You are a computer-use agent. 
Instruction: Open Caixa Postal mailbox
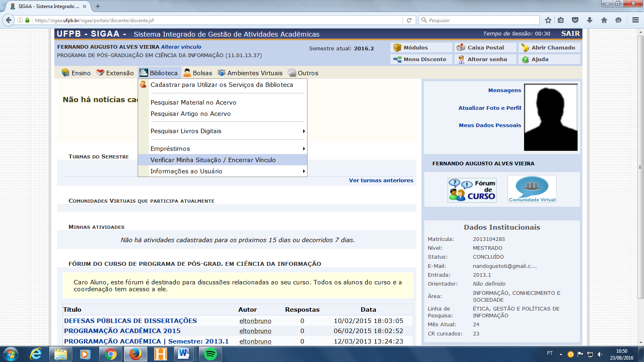485,47
